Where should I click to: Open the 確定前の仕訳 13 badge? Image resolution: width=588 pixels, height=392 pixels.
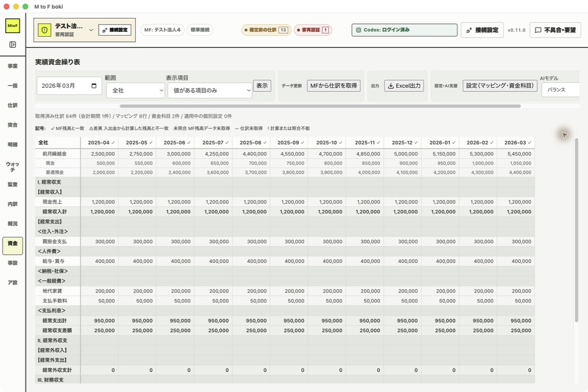click(266, 30)
